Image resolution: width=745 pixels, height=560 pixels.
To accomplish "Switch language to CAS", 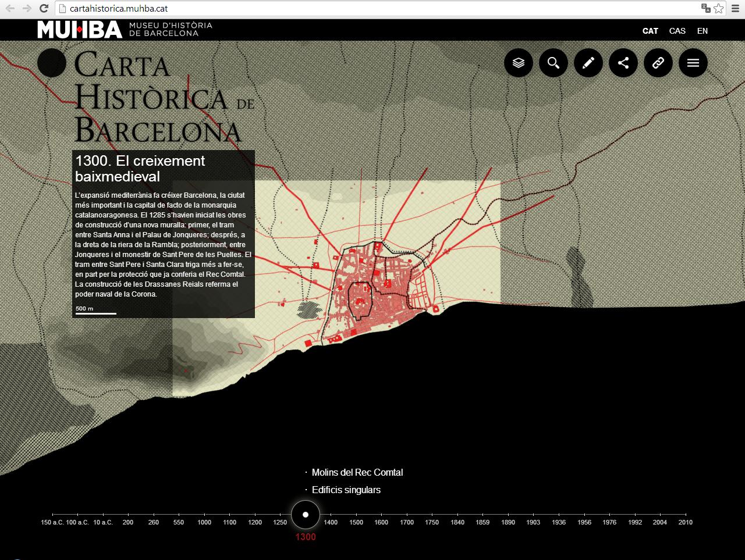I will tap(677, 31).
